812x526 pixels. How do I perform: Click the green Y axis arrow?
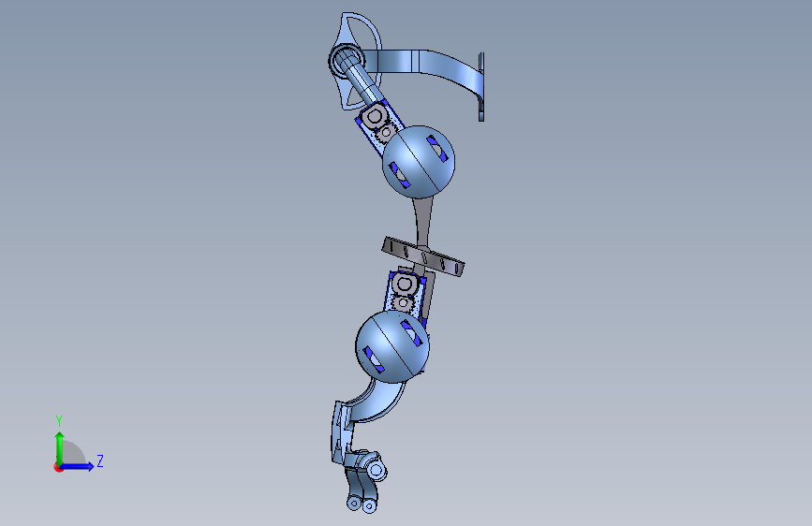click(x=60, y=447)
